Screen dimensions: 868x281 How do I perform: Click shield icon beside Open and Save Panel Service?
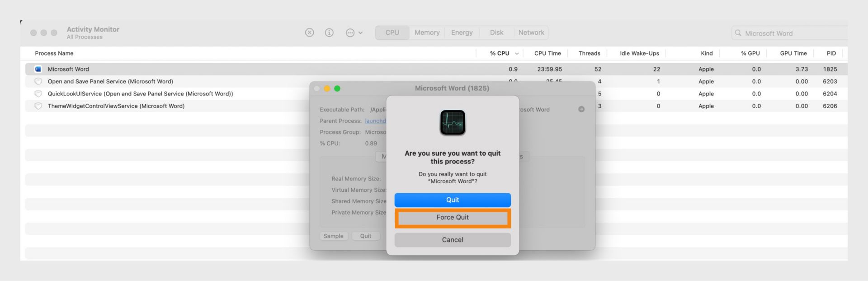(38, 81)
